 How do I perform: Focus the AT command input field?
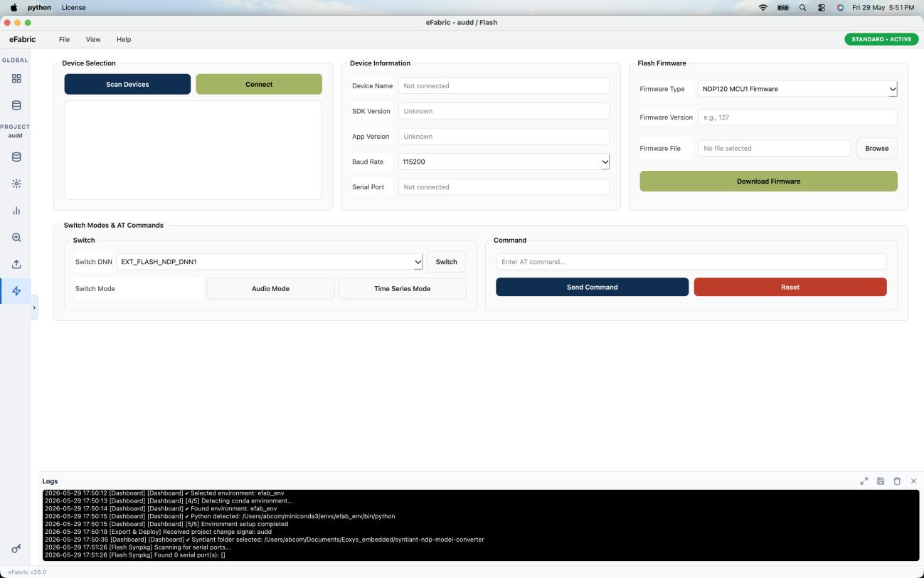(691, 262)
